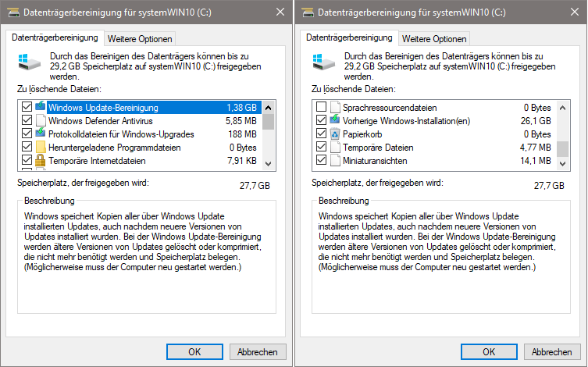Select the Temporäre Internetdateien row text
This screenshot has height=367, width=588.
point(97,161)
